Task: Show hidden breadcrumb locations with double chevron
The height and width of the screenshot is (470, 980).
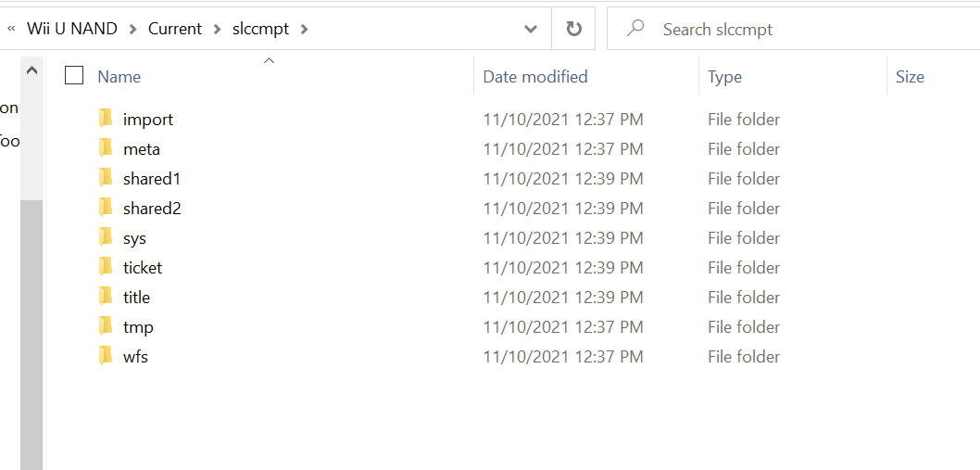Action: click(10, 29)
